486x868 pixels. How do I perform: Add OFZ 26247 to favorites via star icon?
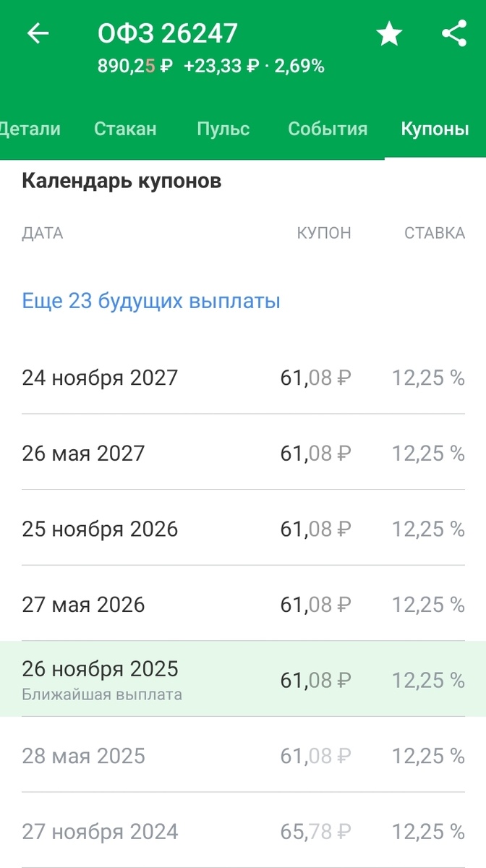389,33
